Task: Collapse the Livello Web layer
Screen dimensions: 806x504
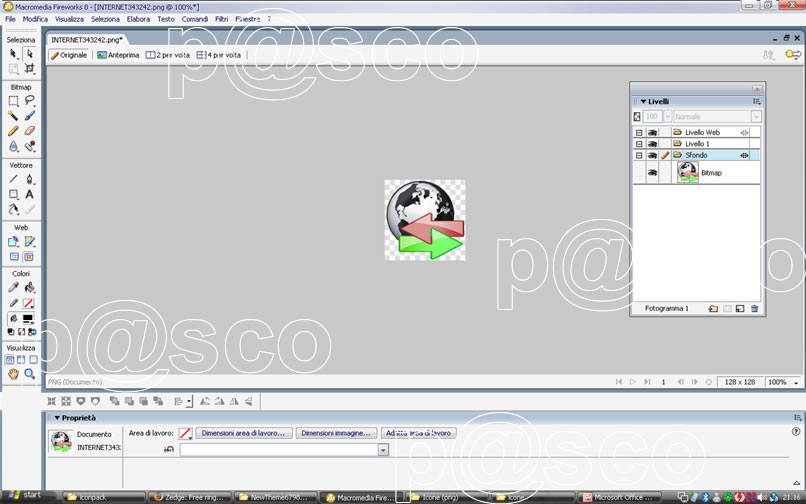Action: tap(639, 133)
